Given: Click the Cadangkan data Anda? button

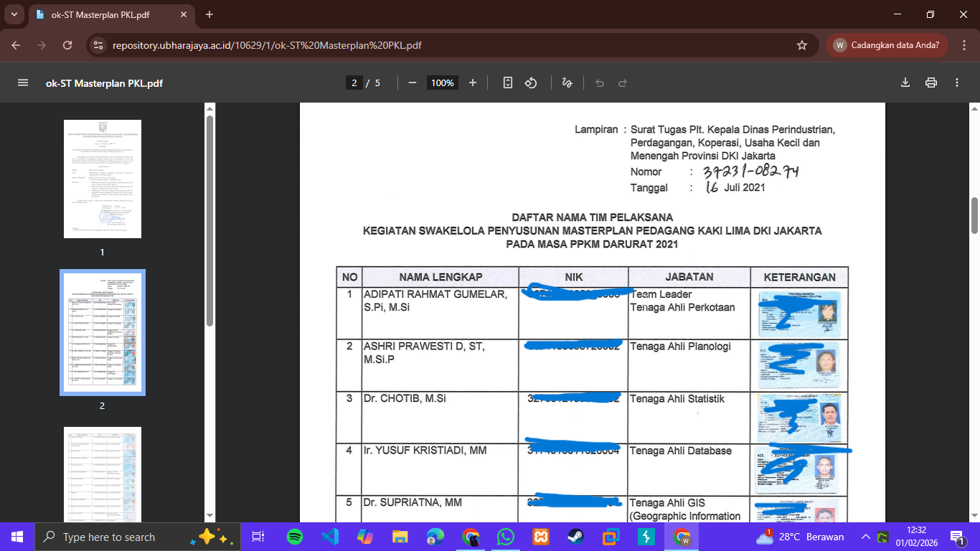Looking at the screenshot, I should click(887, 45).
